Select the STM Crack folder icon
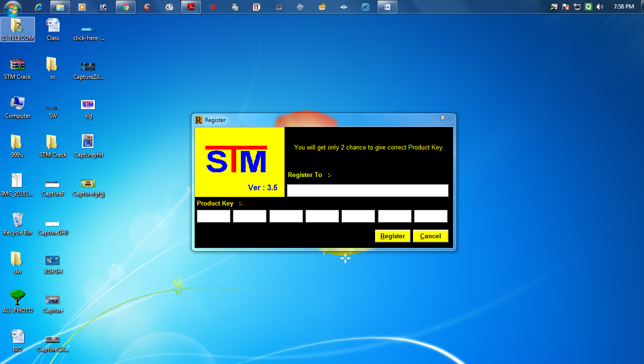The height and width of the screenshot is (364, 644). tap(53, 146)
